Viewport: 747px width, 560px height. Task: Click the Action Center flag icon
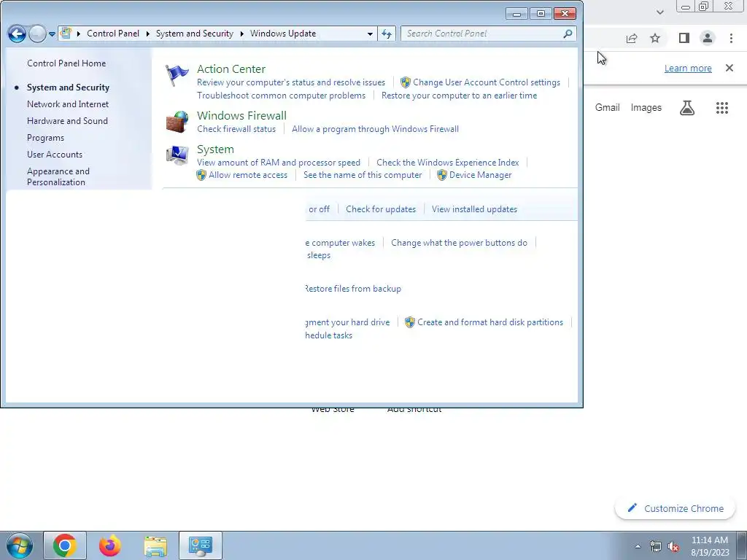pyautogui.click(x=177, y=76)
